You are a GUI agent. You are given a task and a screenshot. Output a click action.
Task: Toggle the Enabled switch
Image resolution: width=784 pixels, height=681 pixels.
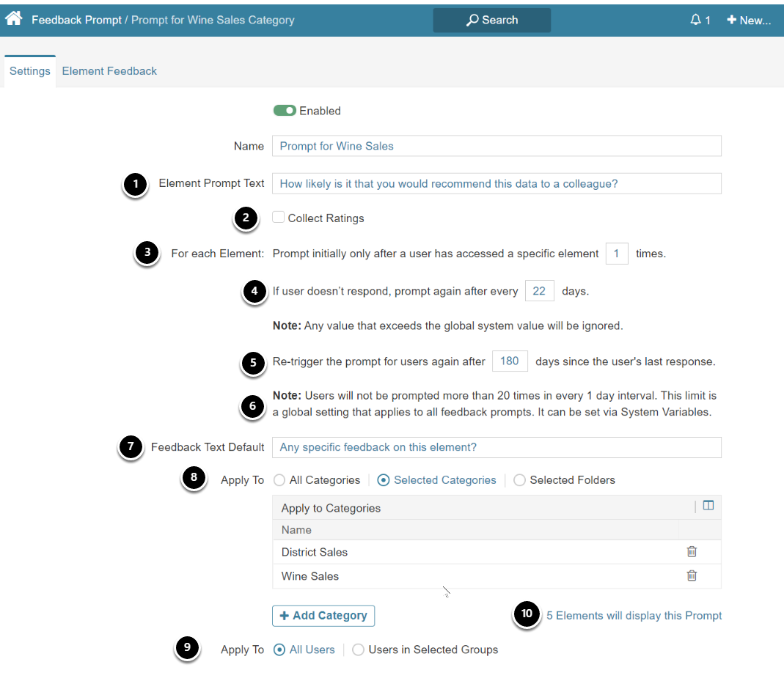(285, 111)
